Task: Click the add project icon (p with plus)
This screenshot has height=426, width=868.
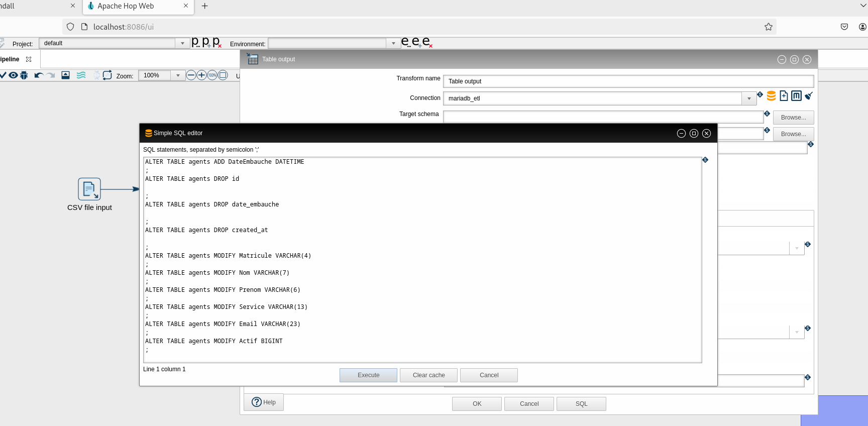Action: click(x=206, y=42)
